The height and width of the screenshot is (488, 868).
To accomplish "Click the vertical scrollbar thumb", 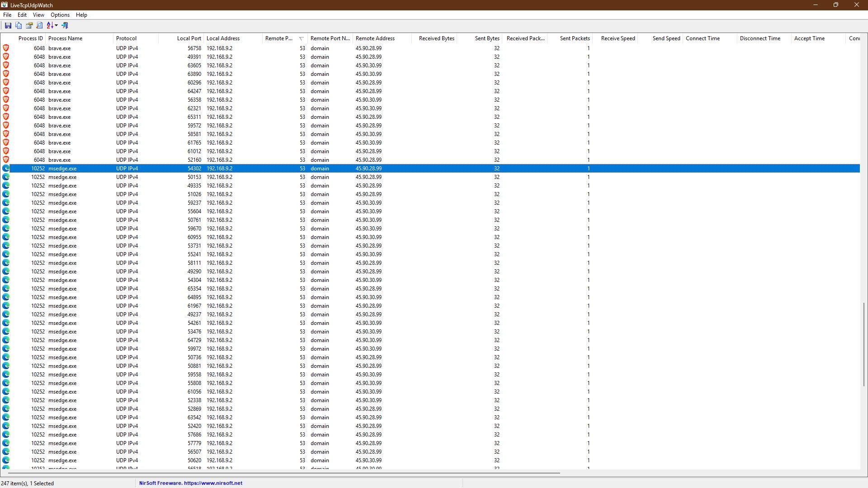I will click(x=864, y=344).
